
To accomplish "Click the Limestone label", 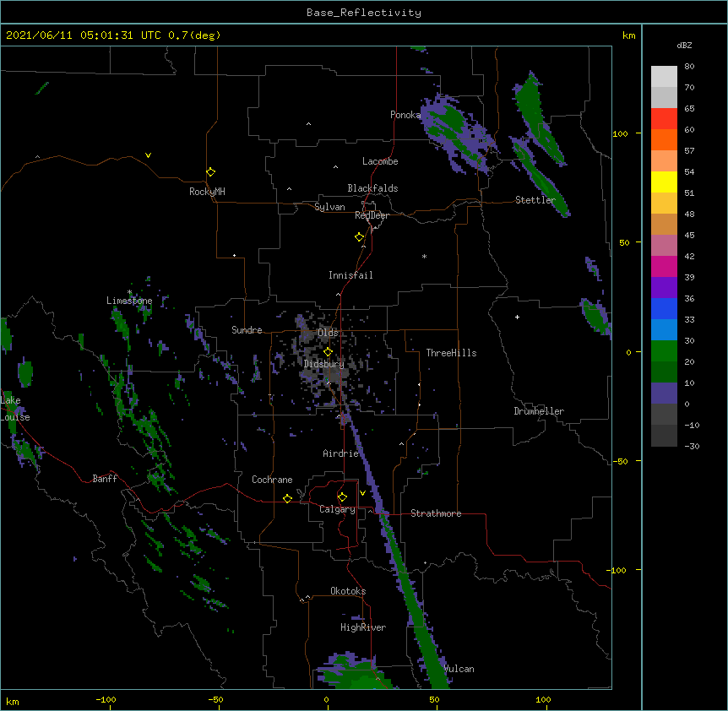I will coord(129,301).
